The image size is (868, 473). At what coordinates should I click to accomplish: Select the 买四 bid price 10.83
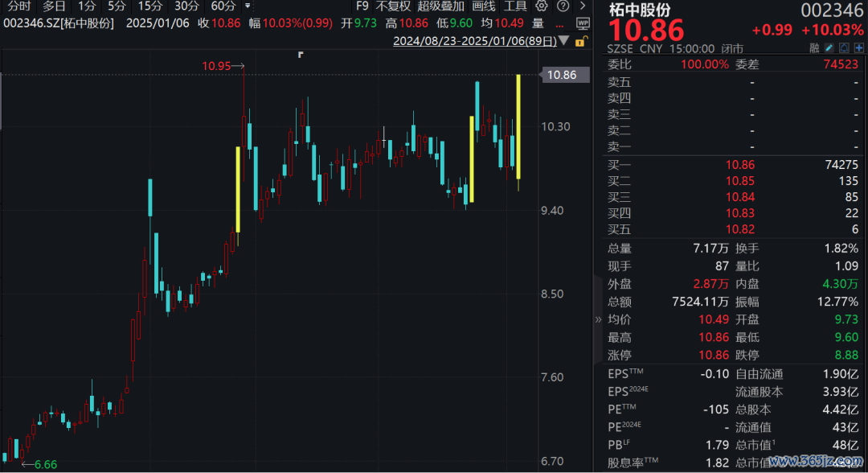tap(740, 213)
